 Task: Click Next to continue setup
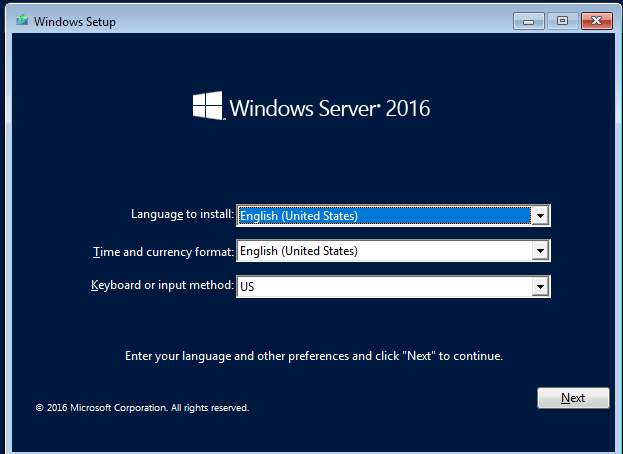click(x=573, y=398)
